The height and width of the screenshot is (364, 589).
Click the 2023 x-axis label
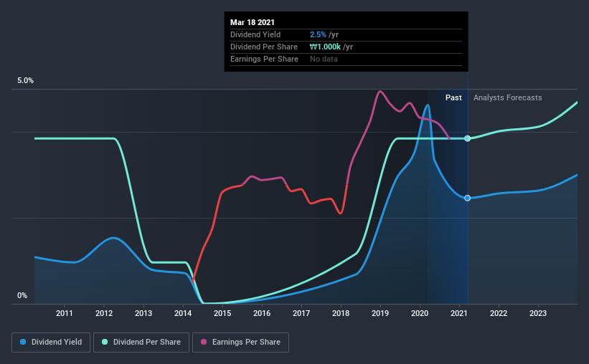pyautogui.click(x=538, y=313)
